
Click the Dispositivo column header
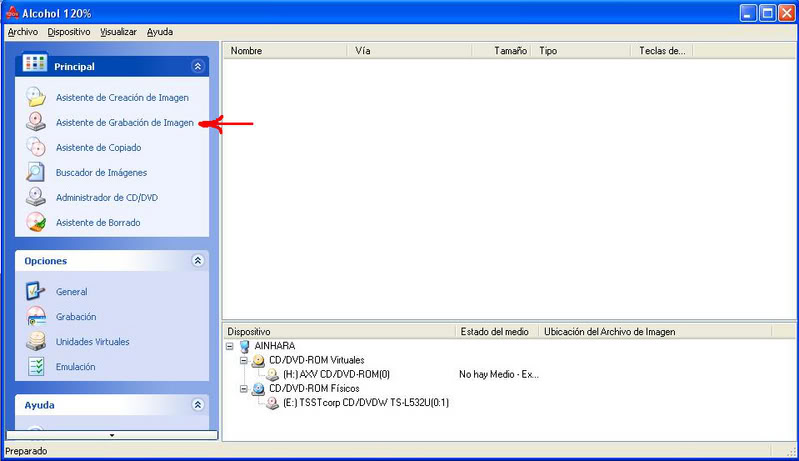(339, 332)
